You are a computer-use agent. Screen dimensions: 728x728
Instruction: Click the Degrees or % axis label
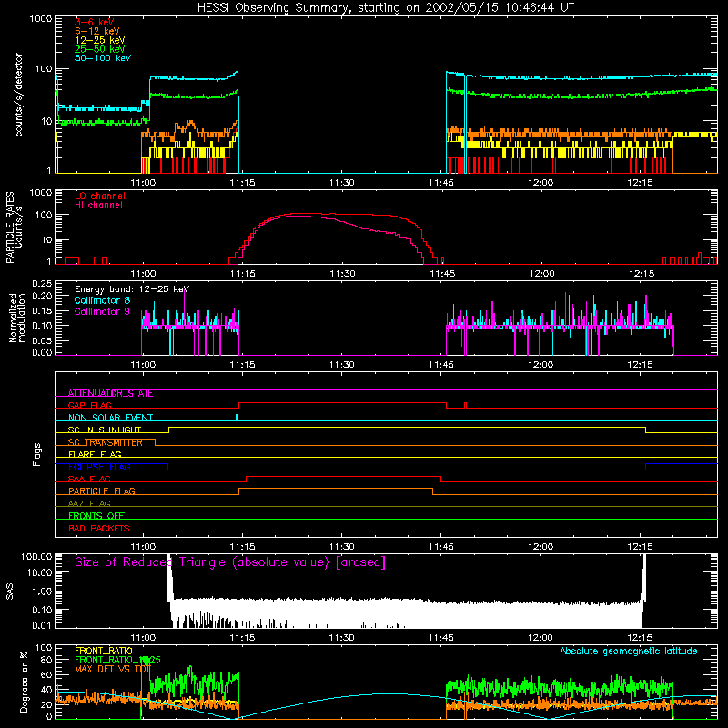[x=24, y=682]
